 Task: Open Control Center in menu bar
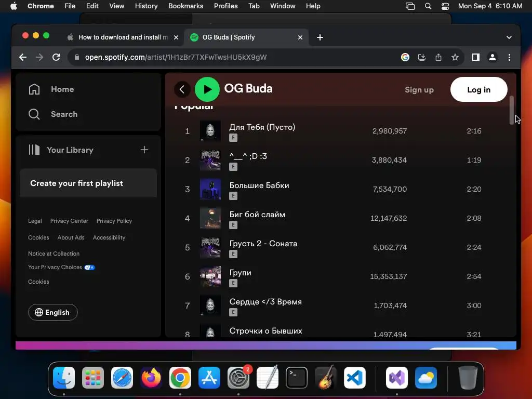pos(445,6)
